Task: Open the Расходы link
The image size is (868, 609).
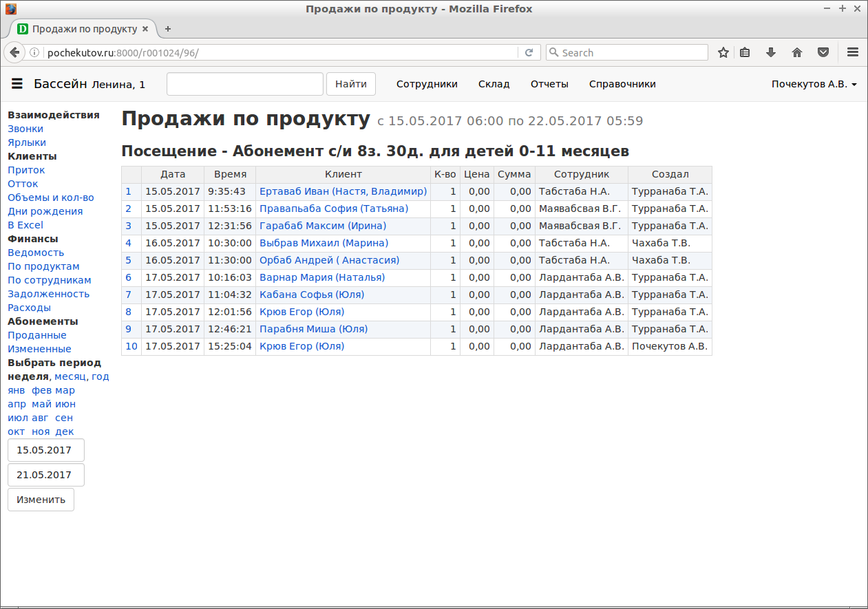Action: (x=29, y=308)
